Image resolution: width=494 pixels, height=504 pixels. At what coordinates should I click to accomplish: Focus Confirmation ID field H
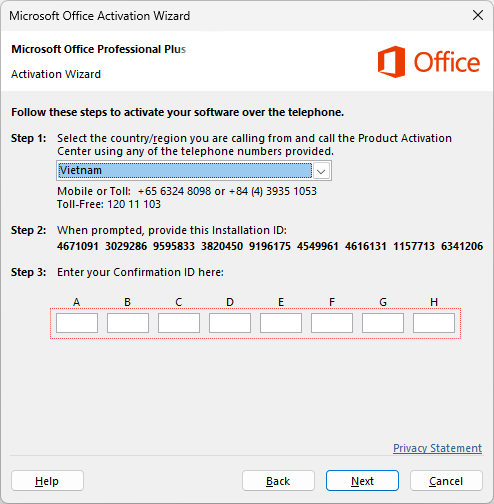click(434, 323)
